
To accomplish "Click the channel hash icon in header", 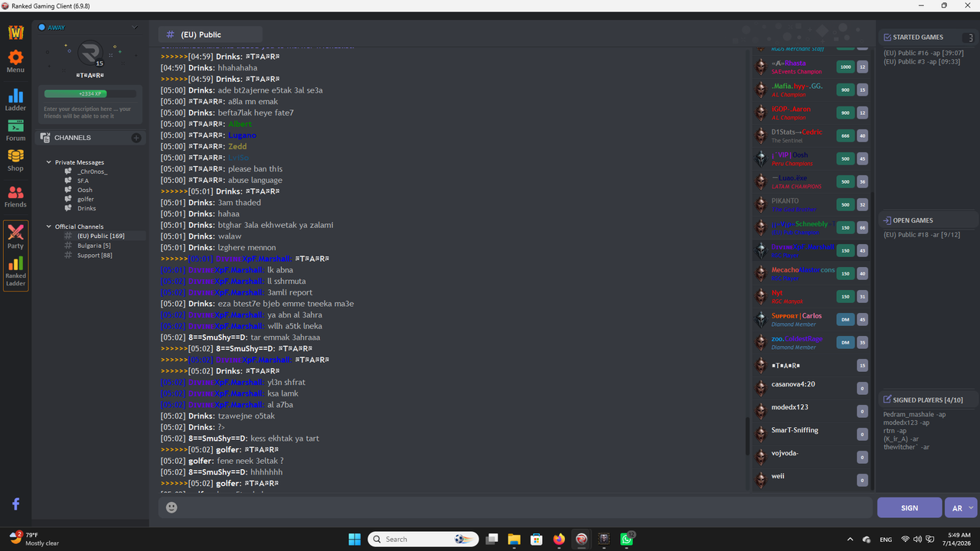I will (170, 34).
